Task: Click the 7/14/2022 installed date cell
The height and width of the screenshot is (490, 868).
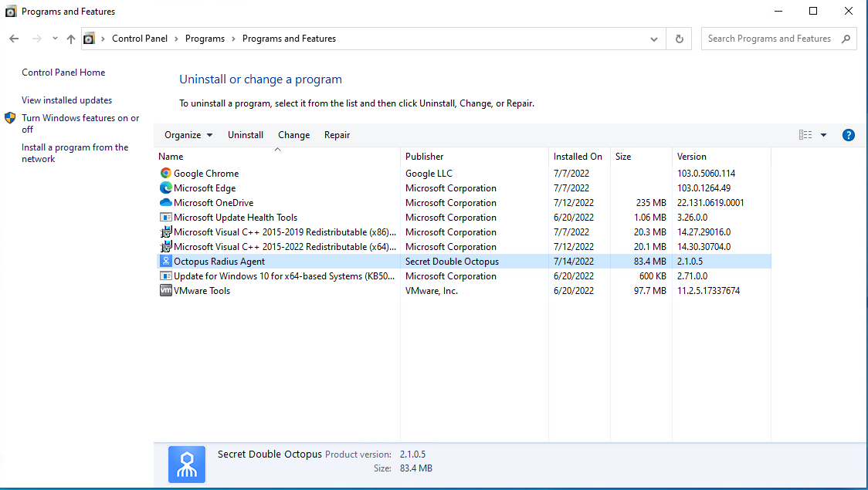Action: 574,261
